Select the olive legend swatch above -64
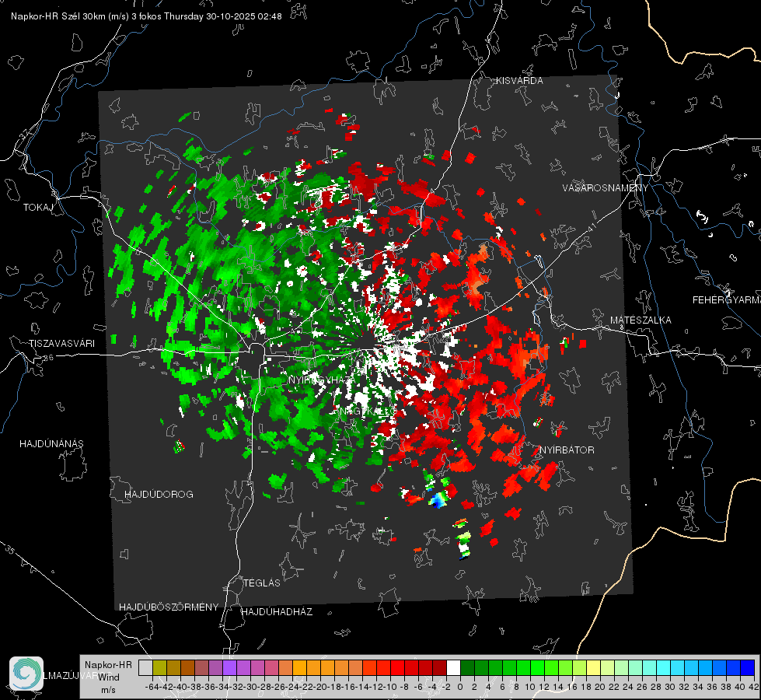Image resolution: width=761 pixels, height=700 pixels. [159, 667]
